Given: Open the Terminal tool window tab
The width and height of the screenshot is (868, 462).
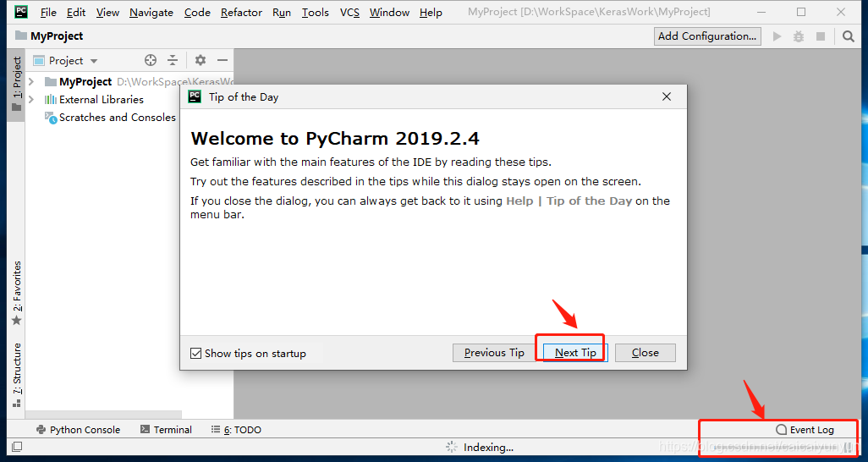Looking at the screenshot, I should 166,429.
